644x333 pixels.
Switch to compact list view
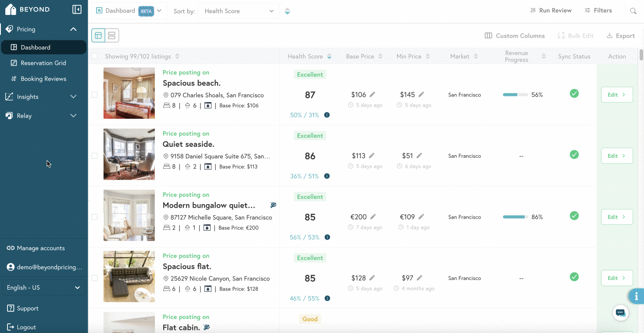111,35
